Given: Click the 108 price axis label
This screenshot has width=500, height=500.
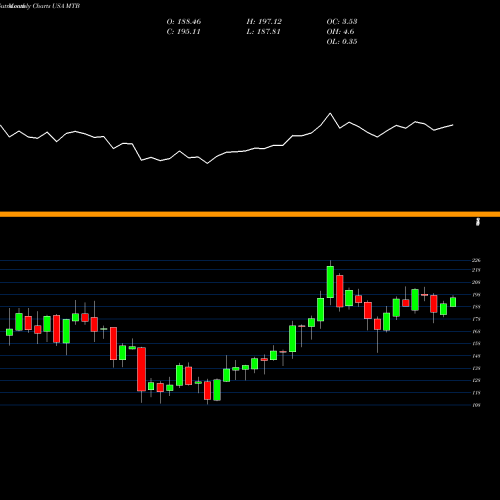Looking at the screenshot, I should point(476,405).
